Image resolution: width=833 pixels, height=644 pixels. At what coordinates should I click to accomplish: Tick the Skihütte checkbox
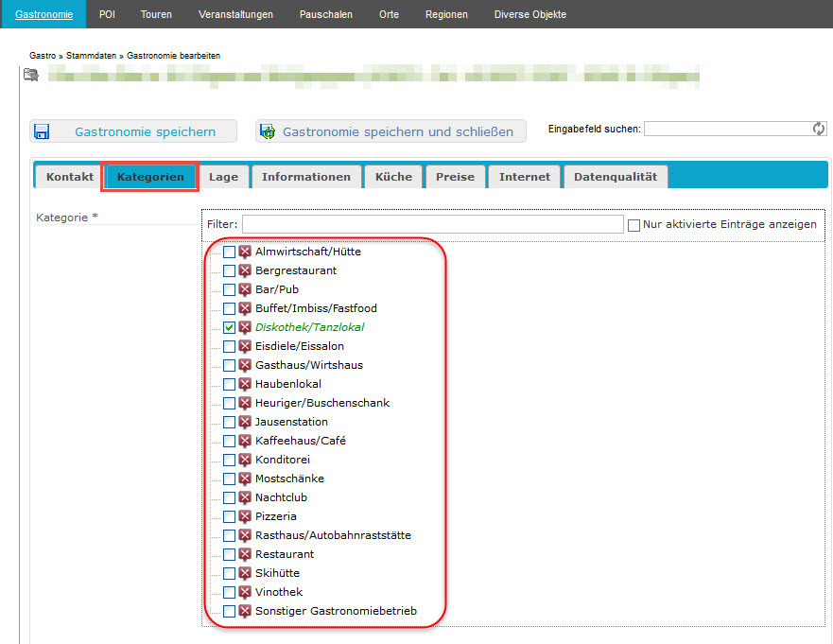point(229,573)
